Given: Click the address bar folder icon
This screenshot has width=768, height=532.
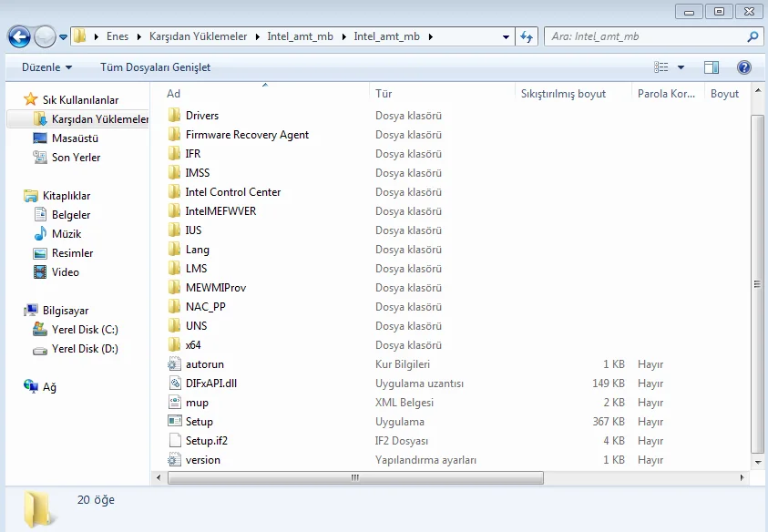Looking at the screenshot, I should 80,36.
